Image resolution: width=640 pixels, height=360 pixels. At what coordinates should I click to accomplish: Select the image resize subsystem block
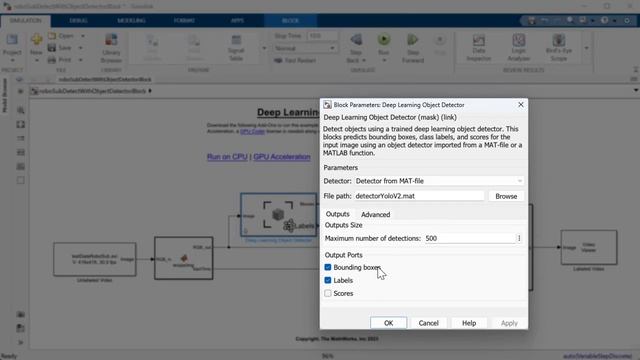pyautogui.click(x=184, y=258)
